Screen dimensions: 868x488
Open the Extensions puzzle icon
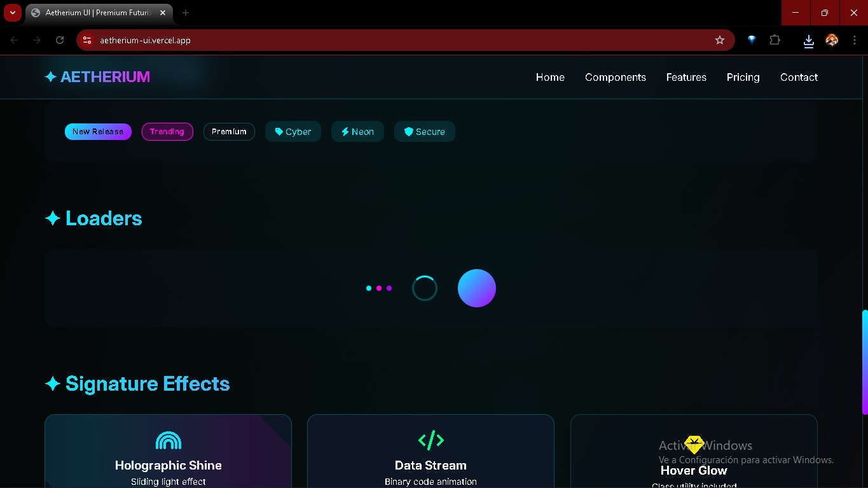tap(775, 40)
